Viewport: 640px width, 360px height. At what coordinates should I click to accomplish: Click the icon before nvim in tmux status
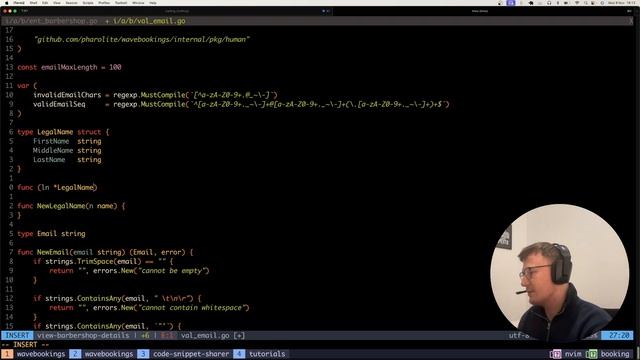click(556, 354)
